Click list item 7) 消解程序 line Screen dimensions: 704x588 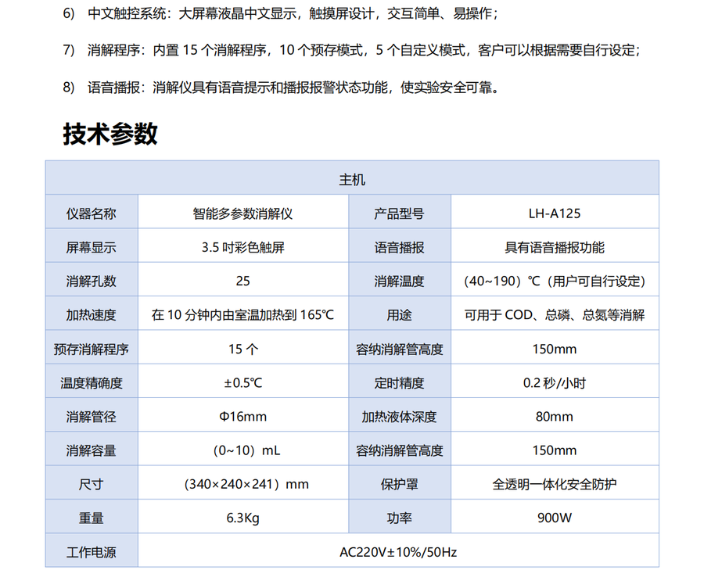tap(351, 50)
